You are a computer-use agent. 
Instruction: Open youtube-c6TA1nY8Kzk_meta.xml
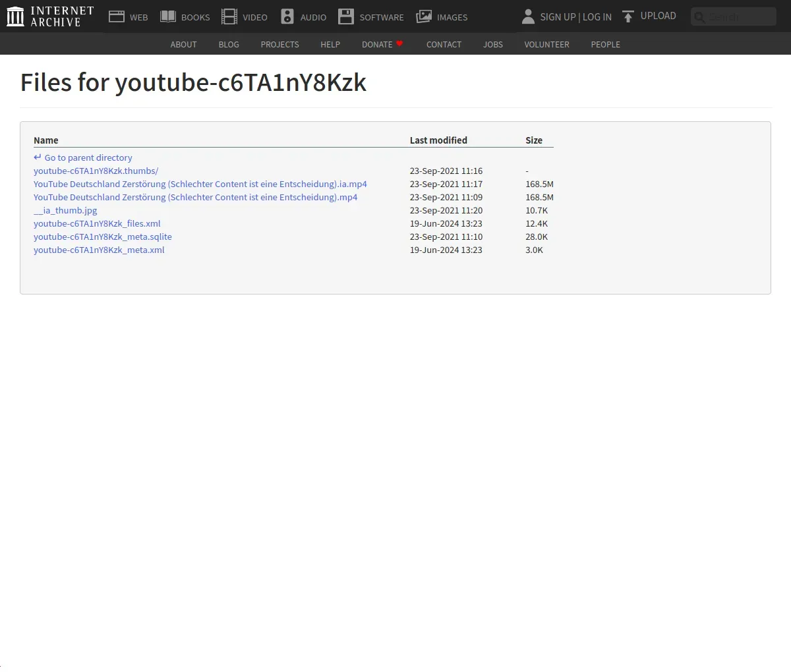(99, 250)
